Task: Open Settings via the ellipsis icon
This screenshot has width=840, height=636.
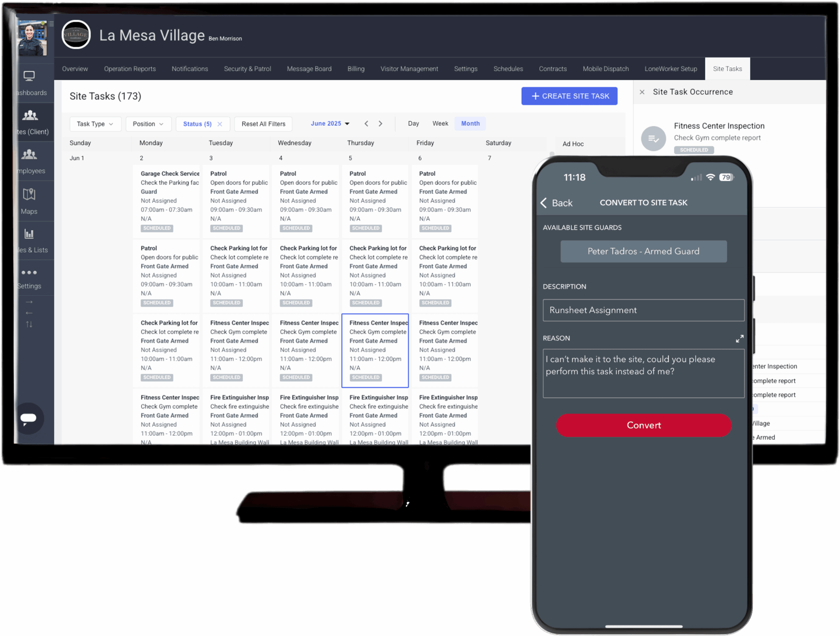Action: [30, 272]
